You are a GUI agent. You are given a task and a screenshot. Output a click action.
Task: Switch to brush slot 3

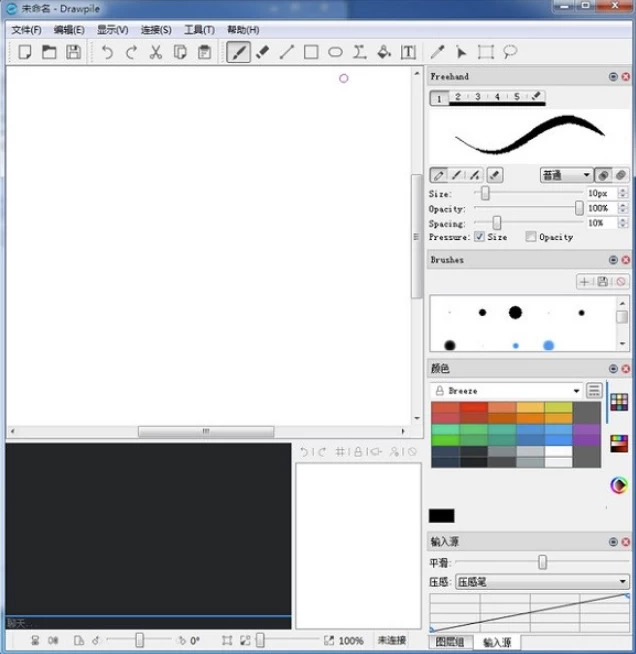pos(478,97)
